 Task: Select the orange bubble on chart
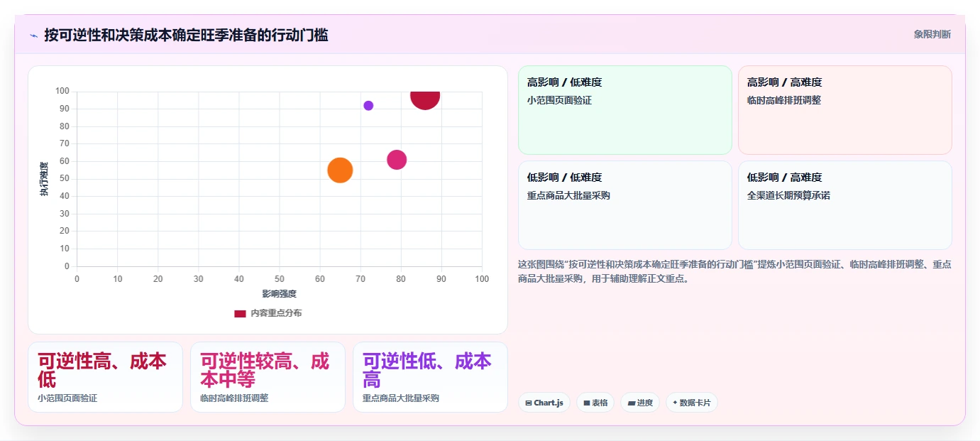point(340,170)
